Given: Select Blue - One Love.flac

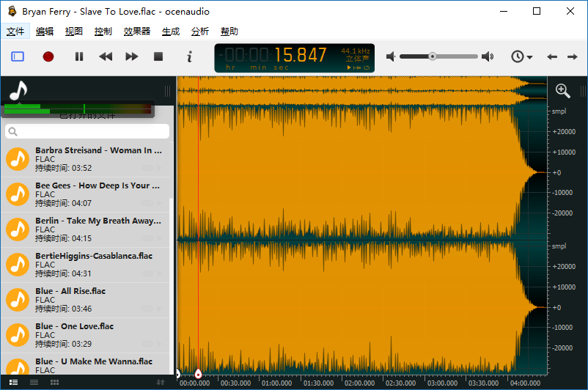Looking at the screenshot, I should pos(86,335).
